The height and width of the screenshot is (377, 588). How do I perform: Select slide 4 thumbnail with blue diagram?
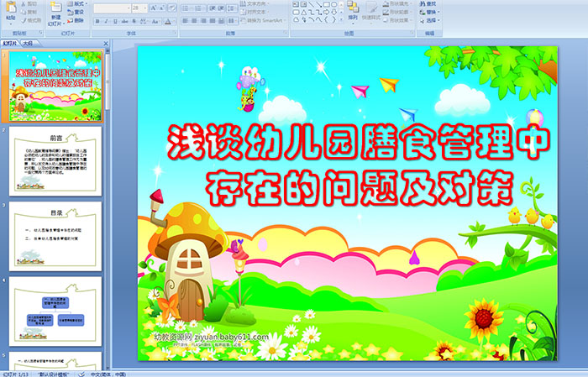55,312
